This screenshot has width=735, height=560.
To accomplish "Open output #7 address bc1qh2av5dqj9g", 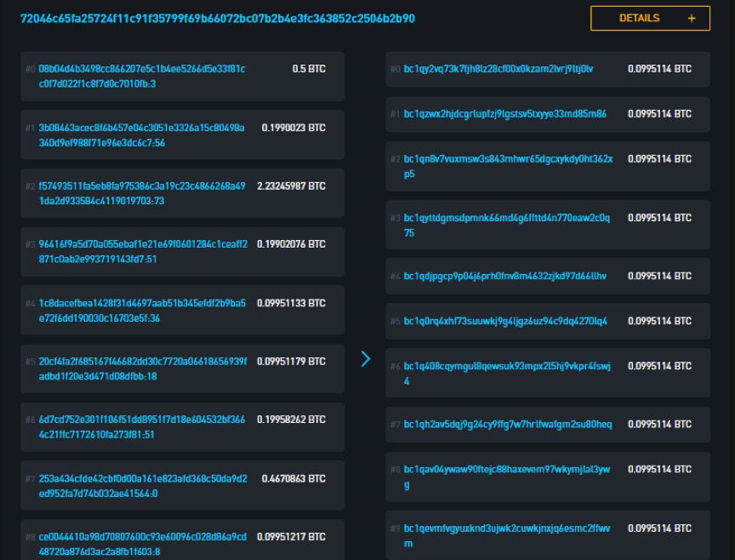I will pyautogui.click(x=508, y=425).
